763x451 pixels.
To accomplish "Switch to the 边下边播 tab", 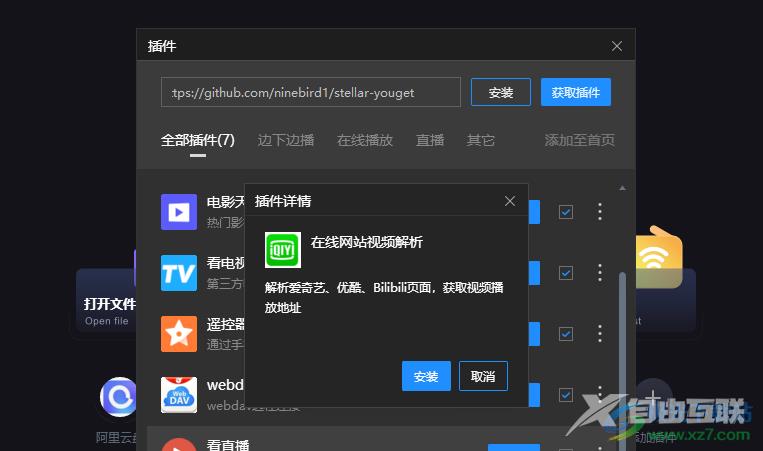I will point(286,140).
